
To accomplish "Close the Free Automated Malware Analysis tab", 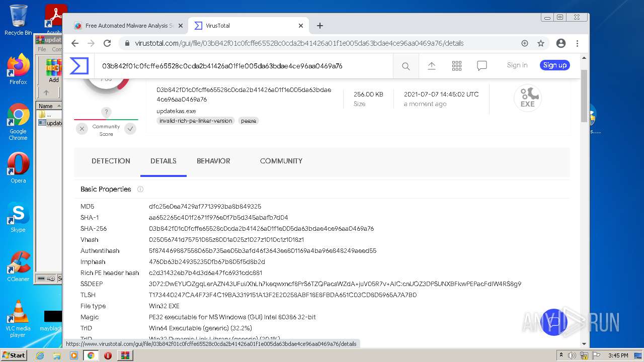I will (x=180, y=26).
